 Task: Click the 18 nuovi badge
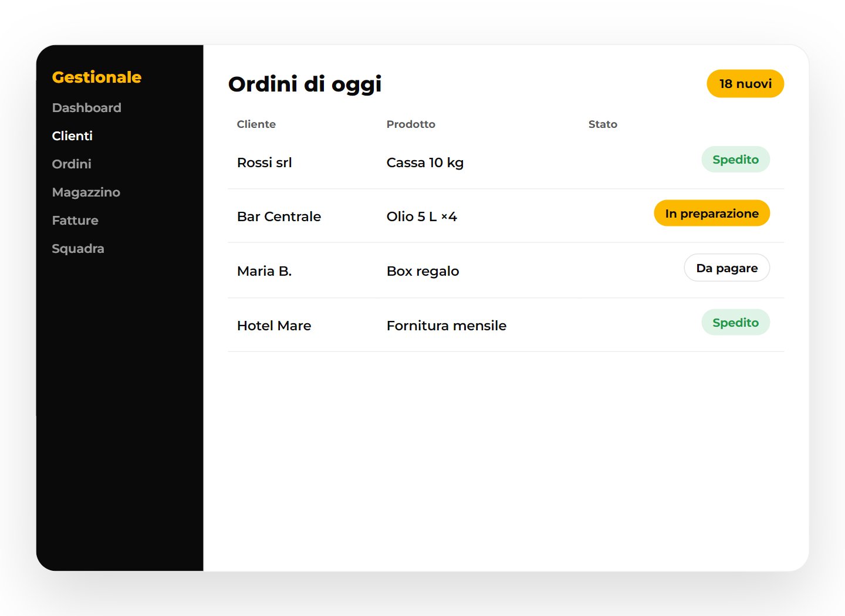click(745, 84)
